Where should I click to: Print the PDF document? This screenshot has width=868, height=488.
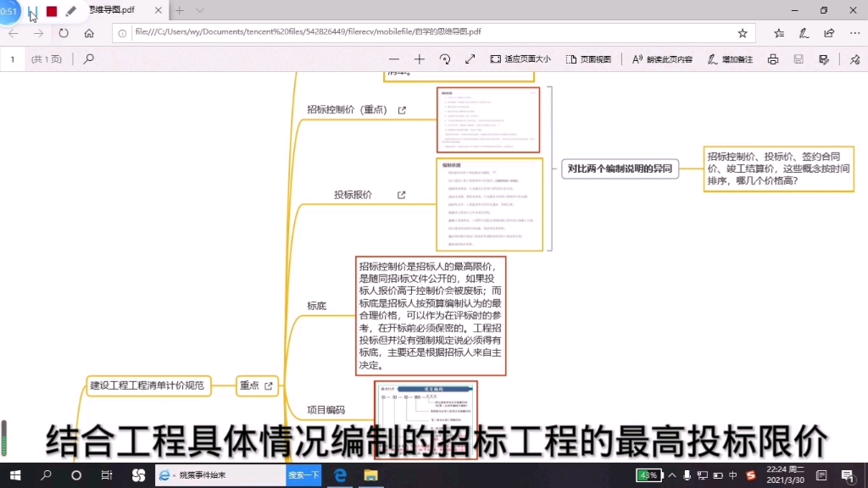(772, 59)
